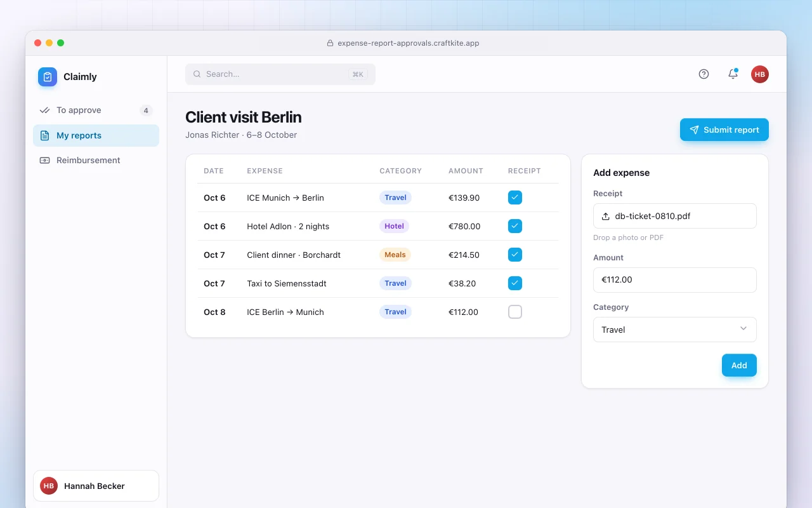Click the receipt upload icon
This screenshot has height=508, width=812.
606,216
